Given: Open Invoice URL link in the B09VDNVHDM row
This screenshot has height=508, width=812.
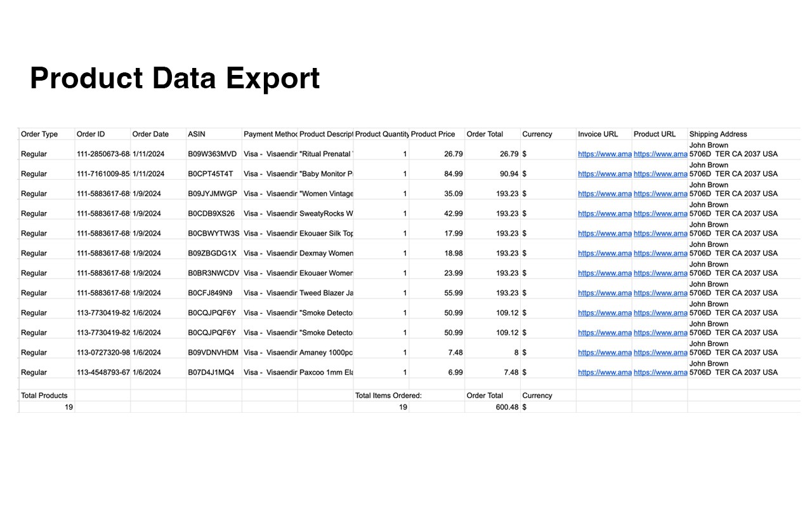Looking at the screenshot, I should 605,352.
